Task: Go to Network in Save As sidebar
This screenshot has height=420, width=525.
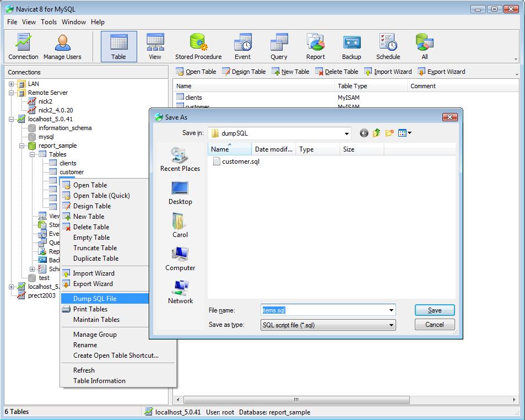Action: point(180,292)
